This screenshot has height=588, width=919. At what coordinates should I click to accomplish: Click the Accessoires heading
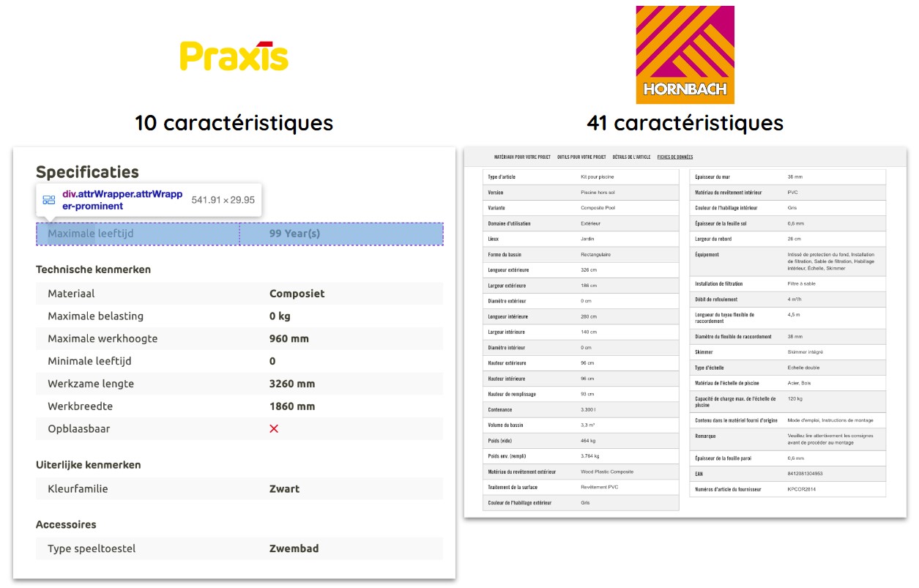(66, 524)
